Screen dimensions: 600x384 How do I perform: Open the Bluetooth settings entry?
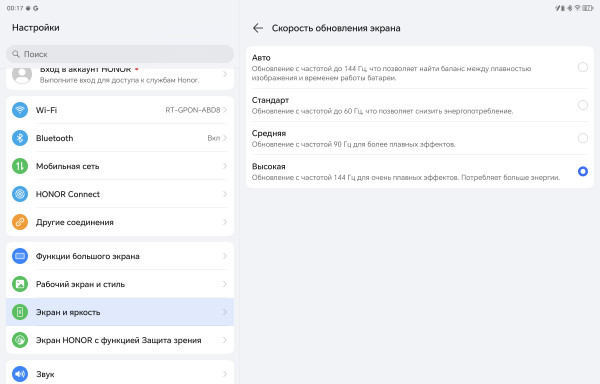point(120,138)
